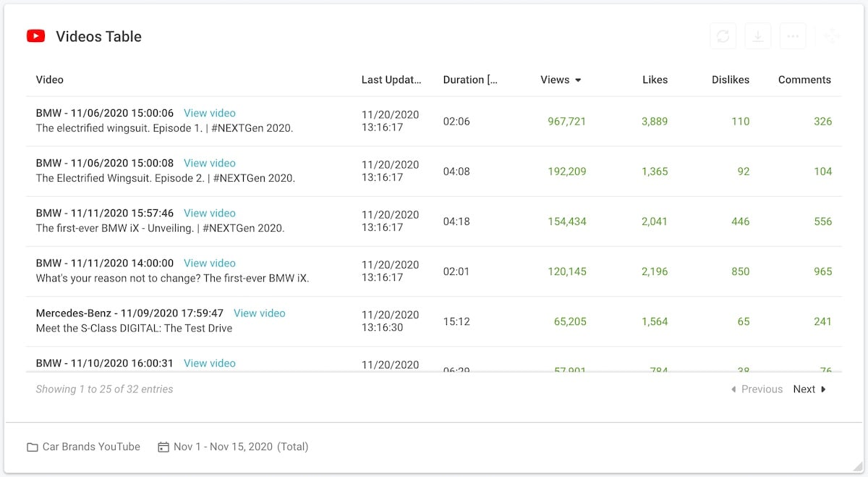Sort table by Dislikes column header
868x477 pixels.
tap(731, 80)
